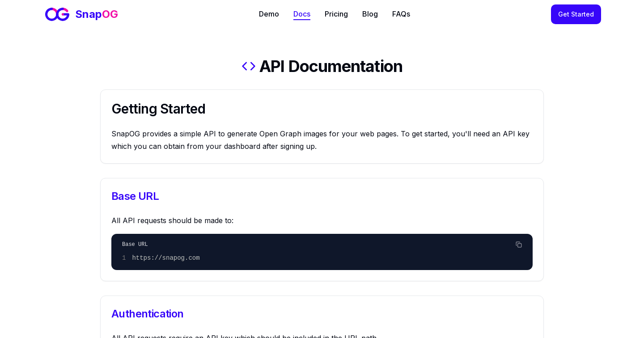Click the clipboard copy icon near snapog.com
Image resolution: width=644 pixels, height=338 pixels.
[518, 245]
